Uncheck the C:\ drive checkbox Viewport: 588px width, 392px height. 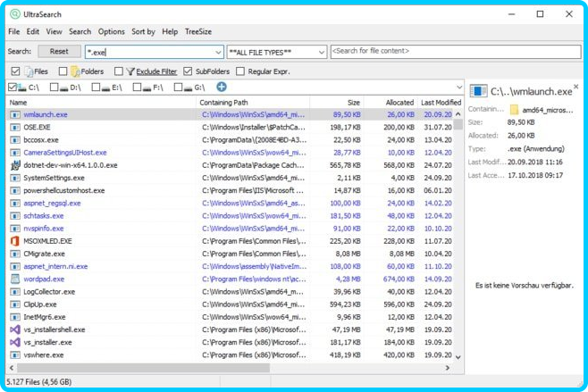pos(13,88)
